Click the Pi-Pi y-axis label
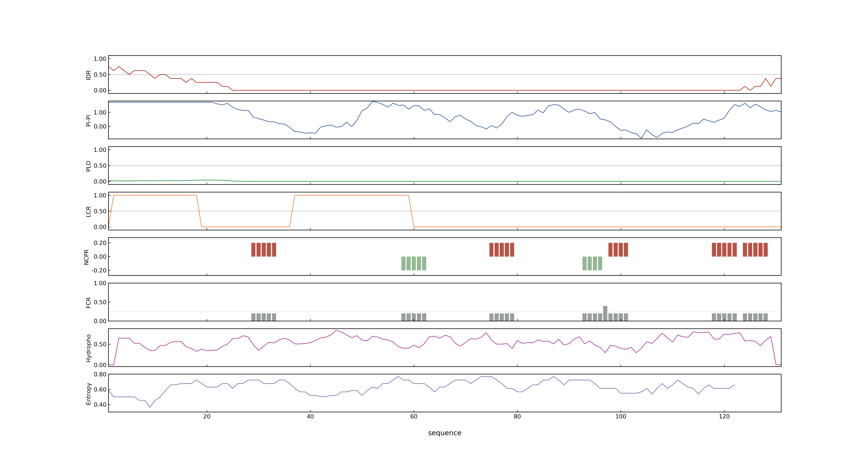The image size is (868, 463). (x=88, y=120)
